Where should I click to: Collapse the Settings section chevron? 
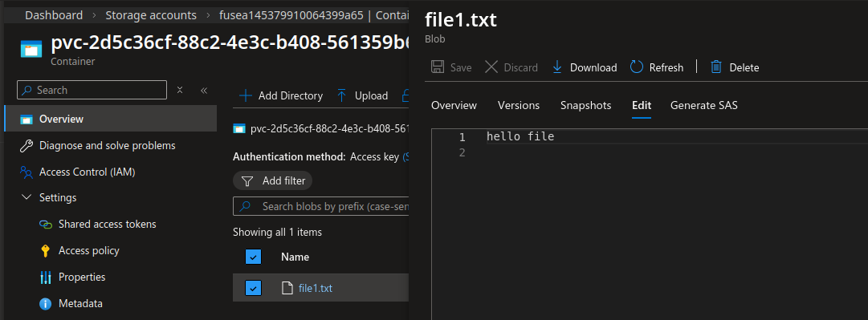26,197
